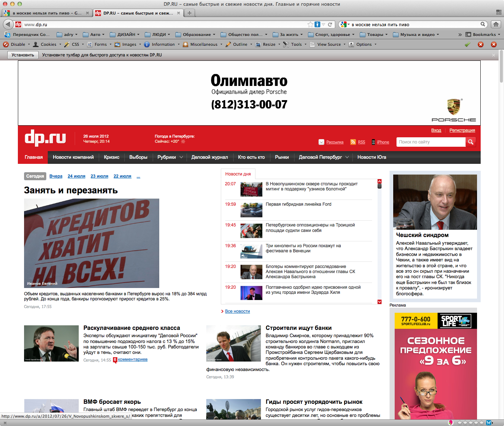The image size is (504, 426).
Task: Reload the page with the refresh icon
Action: point(330,24)
